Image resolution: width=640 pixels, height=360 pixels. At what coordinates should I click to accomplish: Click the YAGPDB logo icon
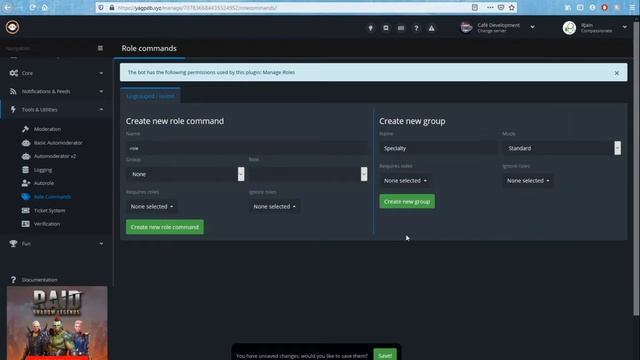tap(12, 27)
